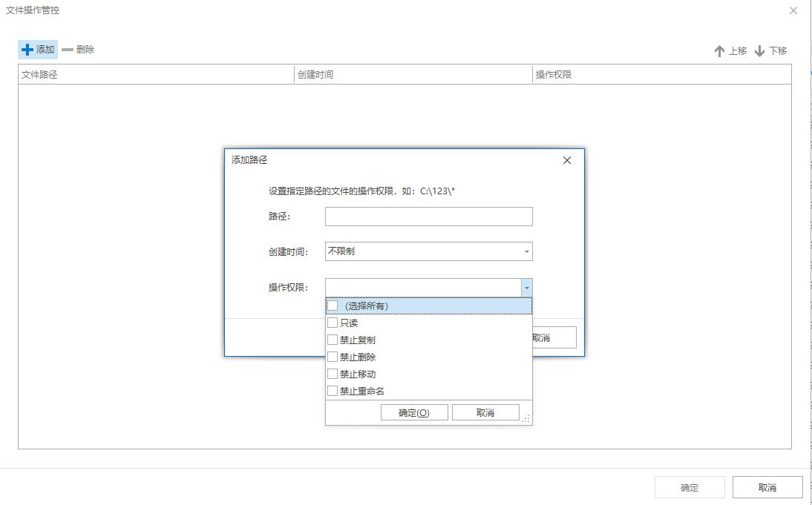Tick the 禁止删除 checkbox
The width and height of the screenshot is (812, 505).
click(x=333, y=357)
